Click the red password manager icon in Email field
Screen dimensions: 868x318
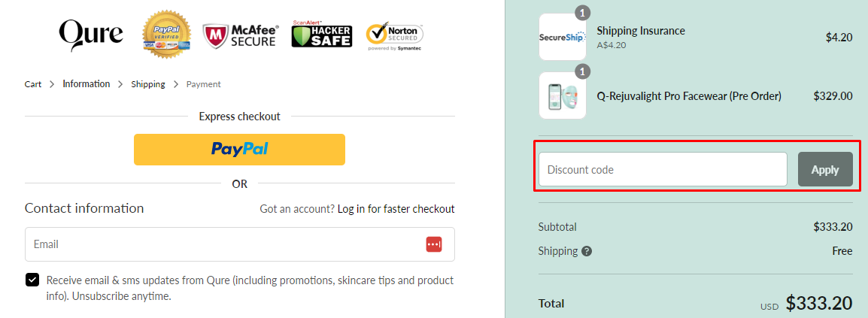pos(434,244)
